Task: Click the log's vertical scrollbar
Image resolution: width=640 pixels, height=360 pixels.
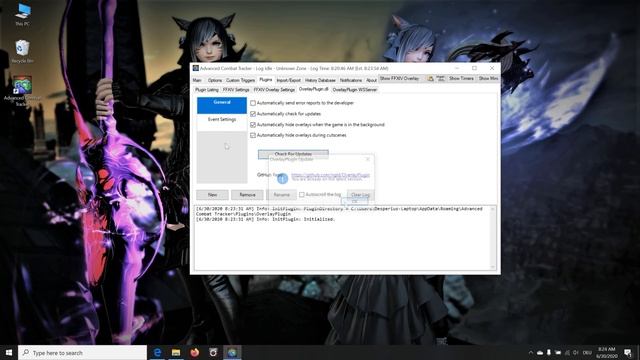Action: 493,238
